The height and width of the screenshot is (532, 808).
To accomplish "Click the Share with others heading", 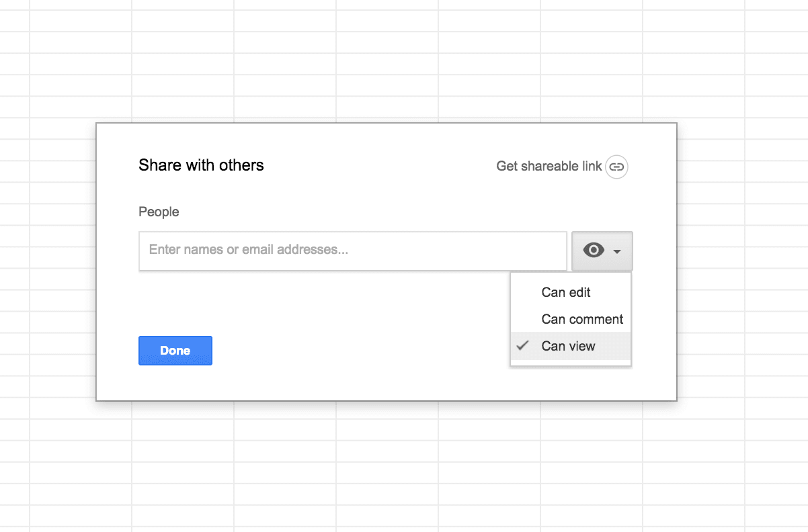I will [201, 165].
